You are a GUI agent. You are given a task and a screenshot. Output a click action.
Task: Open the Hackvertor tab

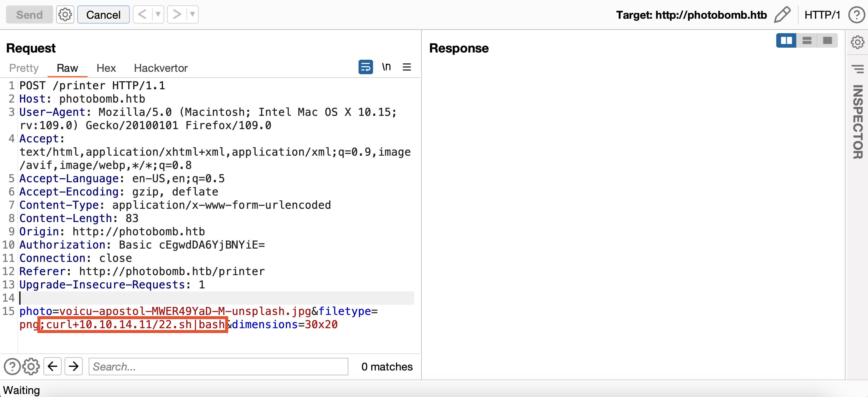click(161, 68)
